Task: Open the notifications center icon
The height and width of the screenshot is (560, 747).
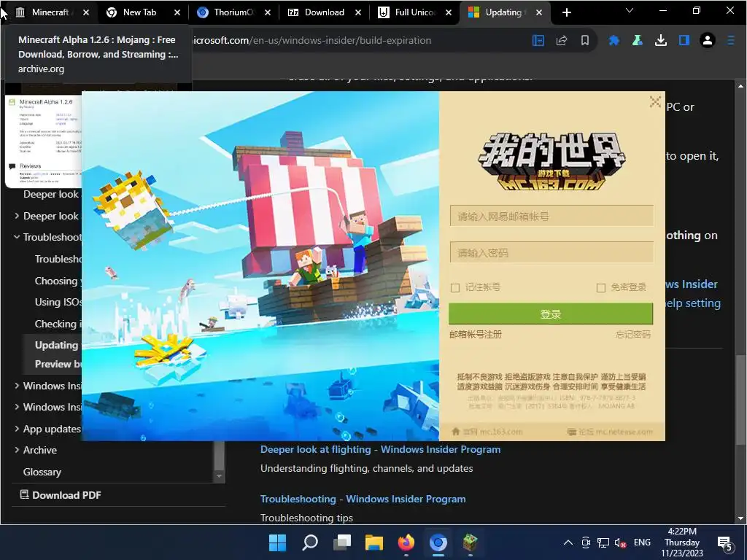Action: point(724,542)
